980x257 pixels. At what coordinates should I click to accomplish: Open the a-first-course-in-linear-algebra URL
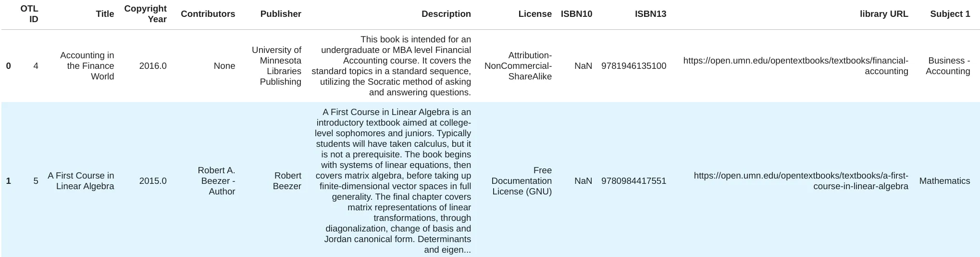point(801,181)
